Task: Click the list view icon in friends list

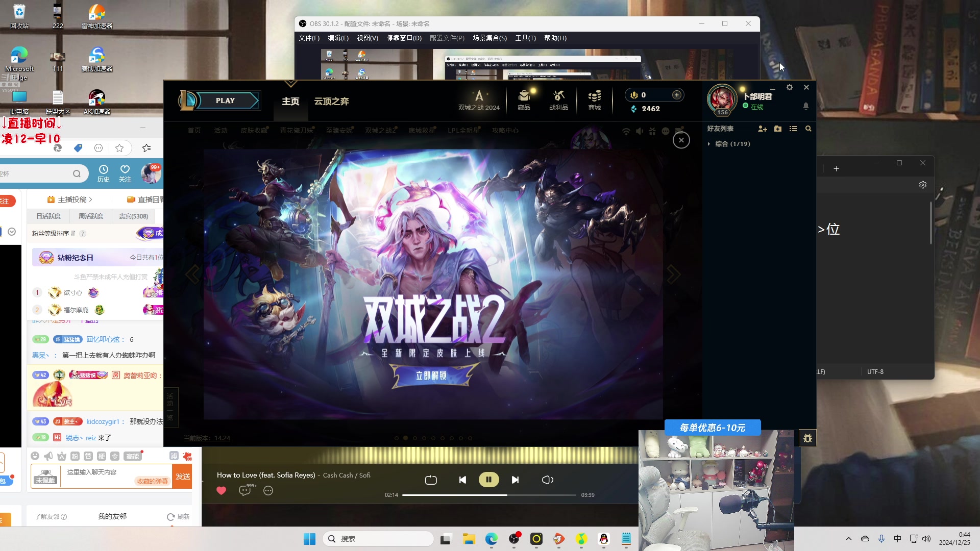Action: tap(793, 129)
